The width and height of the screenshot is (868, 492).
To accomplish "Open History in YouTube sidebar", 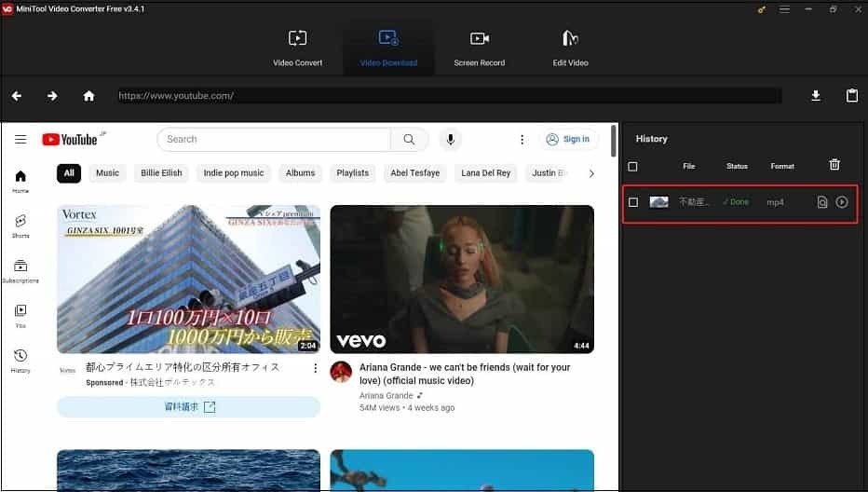I will (x=20, y=361).
